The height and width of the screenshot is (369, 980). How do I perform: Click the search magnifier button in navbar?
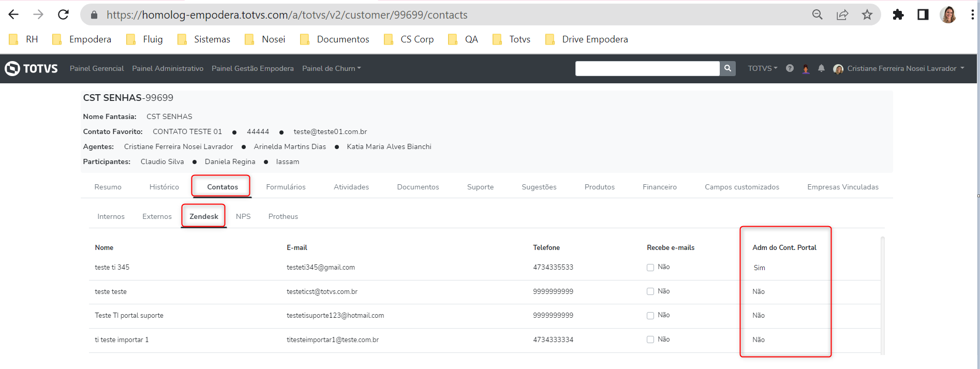[727, 68]
